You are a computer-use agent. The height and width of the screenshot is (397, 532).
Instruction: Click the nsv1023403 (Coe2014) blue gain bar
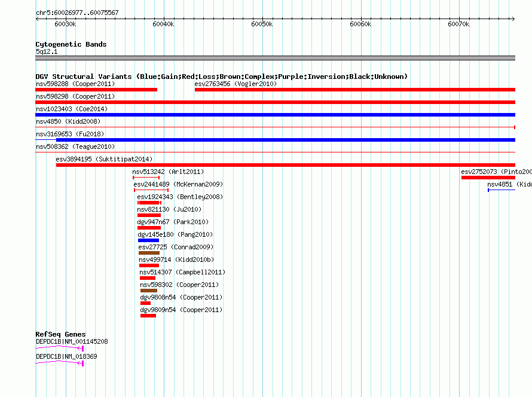click(x=275, y=115)
